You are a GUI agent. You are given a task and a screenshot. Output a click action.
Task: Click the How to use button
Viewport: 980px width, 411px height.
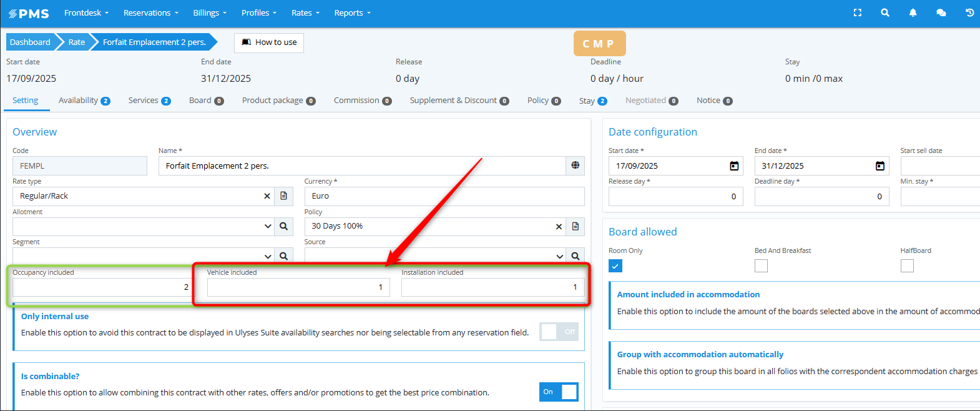[x=269, y=42]
